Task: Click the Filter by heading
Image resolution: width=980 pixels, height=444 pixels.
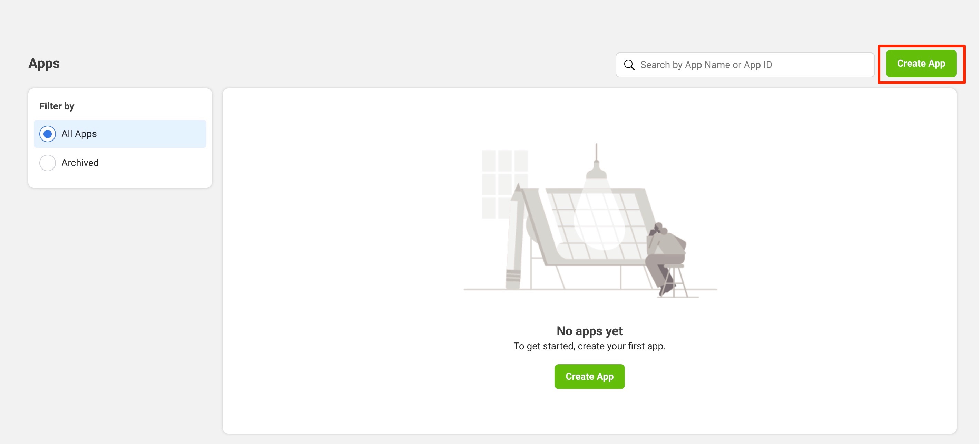Action: (57, 106)
